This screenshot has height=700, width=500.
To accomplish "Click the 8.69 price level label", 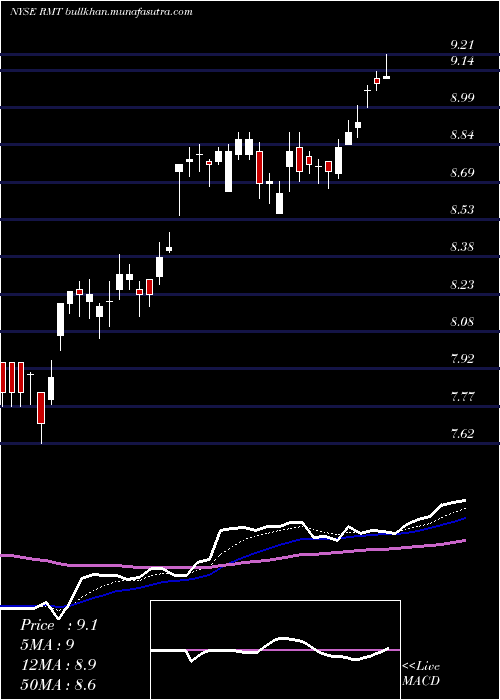I will pos(462,172).
